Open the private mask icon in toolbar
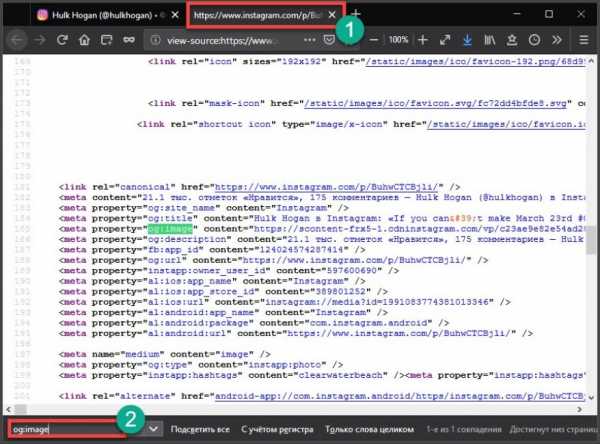Viewport: 600px width, 444px height. (129, 40)
